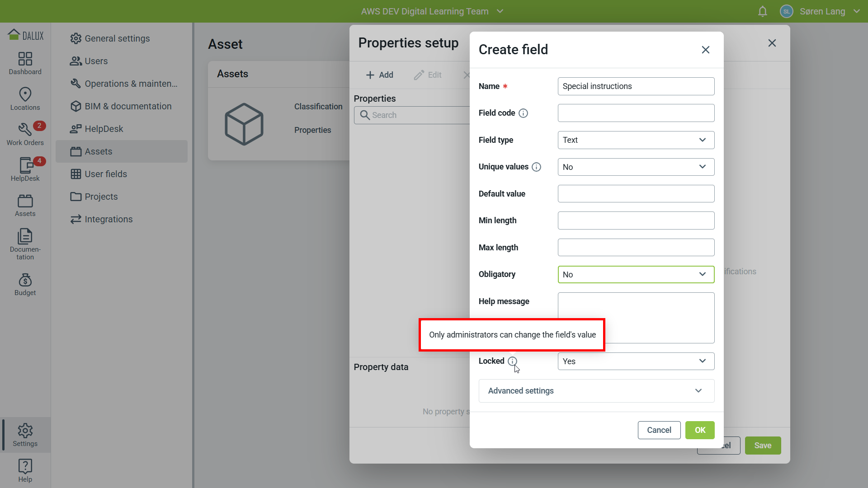Open Operations & maintenance menu item
This screenshot has width=868, height=488.
(121, 84)
